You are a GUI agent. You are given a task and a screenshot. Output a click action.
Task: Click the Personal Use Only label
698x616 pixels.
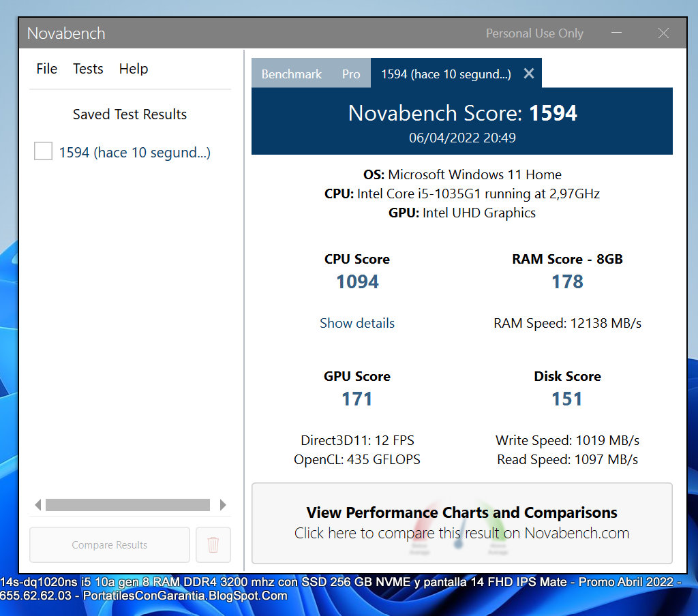534,33
